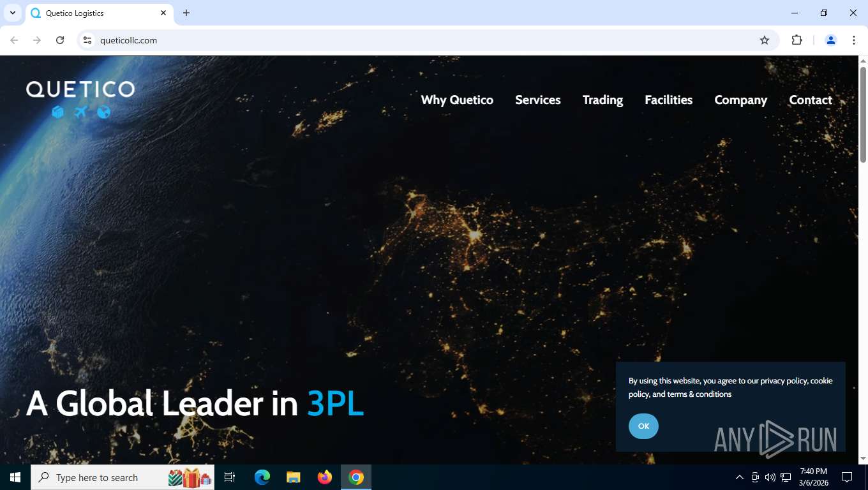The height and width of the screenshot is (490, 868).
Task: Open File Explorer from taskbar
Action: pos(294,477)
